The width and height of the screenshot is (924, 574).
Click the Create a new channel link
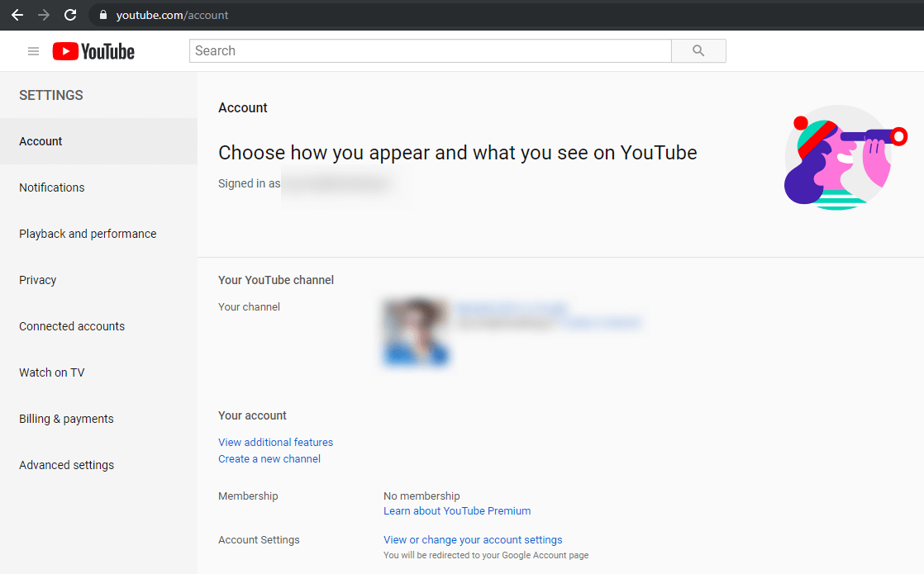(x=269, y=458)
